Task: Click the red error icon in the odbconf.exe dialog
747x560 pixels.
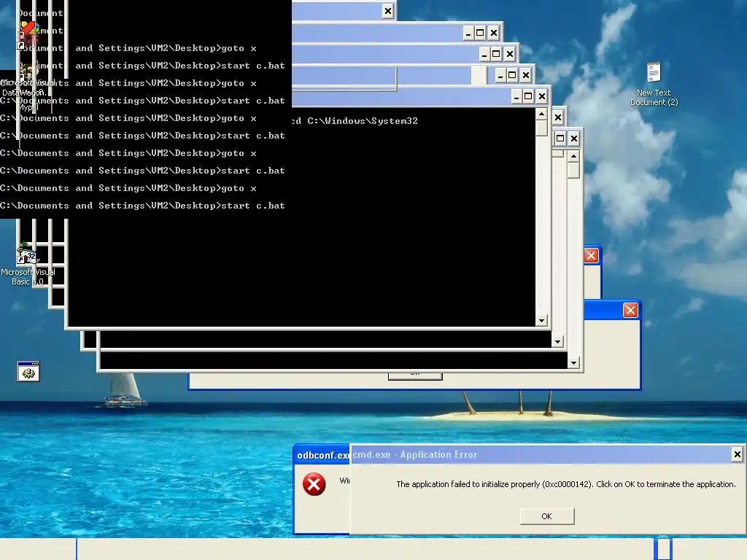Action: click(314, 484)
